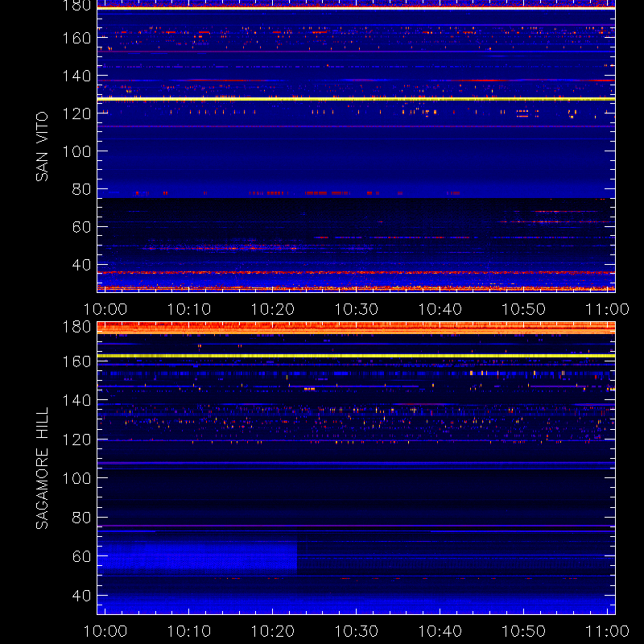Select the 140 tick label in Sagamore Hill panel

(x=76, y=400)
